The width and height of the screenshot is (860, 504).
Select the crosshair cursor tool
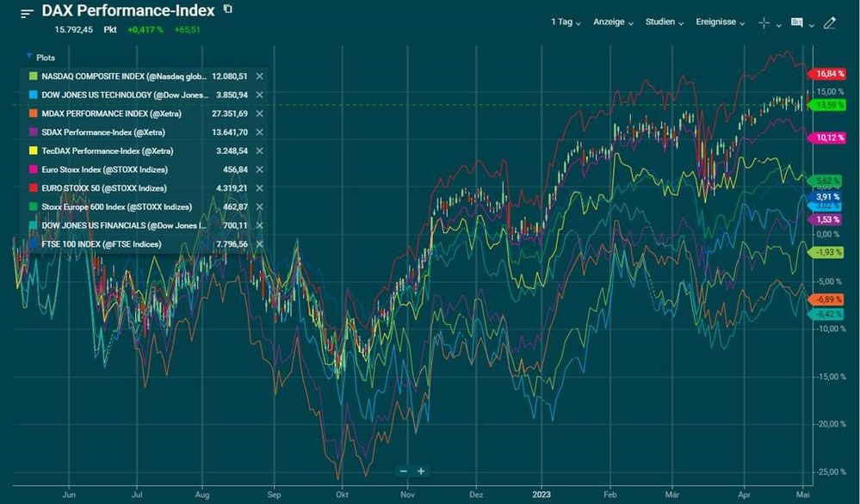[764, 22]
